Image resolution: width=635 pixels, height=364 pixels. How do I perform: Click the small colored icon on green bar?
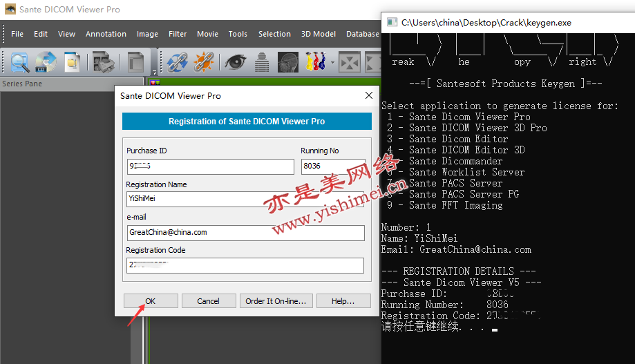point(155,83)
